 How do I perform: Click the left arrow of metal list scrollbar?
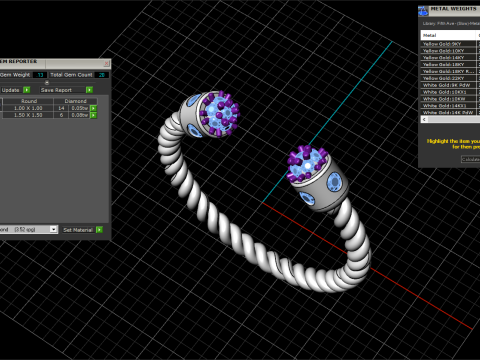click(x=424, y=119)
